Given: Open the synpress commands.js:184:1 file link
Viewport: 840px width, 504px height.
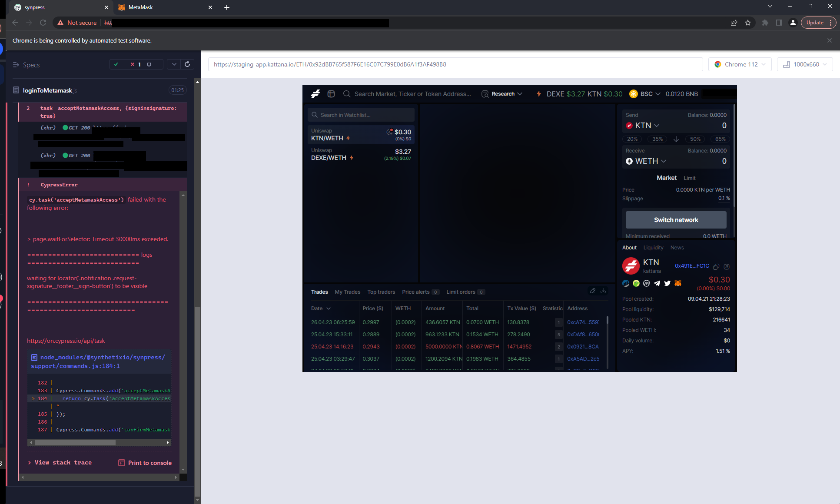Looking at the screenshot, I should 98,361.
